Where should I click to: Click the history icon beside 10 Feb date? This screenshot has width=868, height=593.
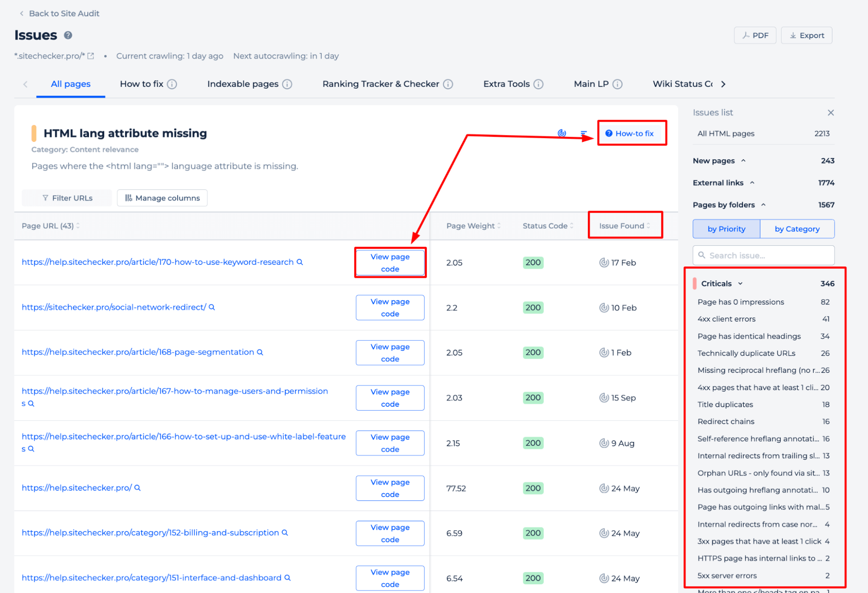click(604, 308)
